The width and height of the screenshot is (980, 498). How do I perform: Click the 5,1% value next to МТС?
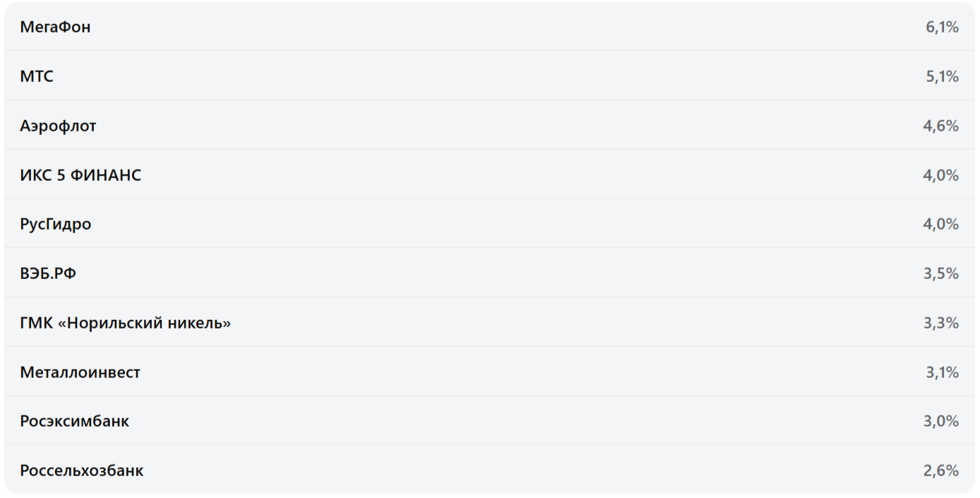point(942,77)
